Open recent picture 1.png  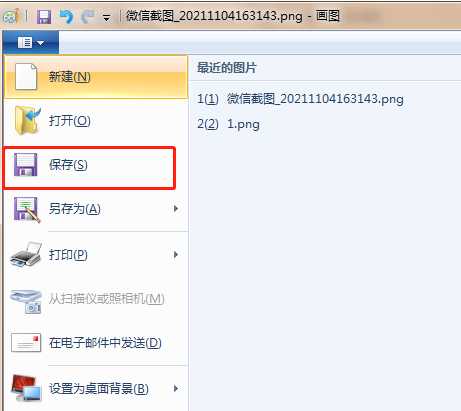coord(228,124)
